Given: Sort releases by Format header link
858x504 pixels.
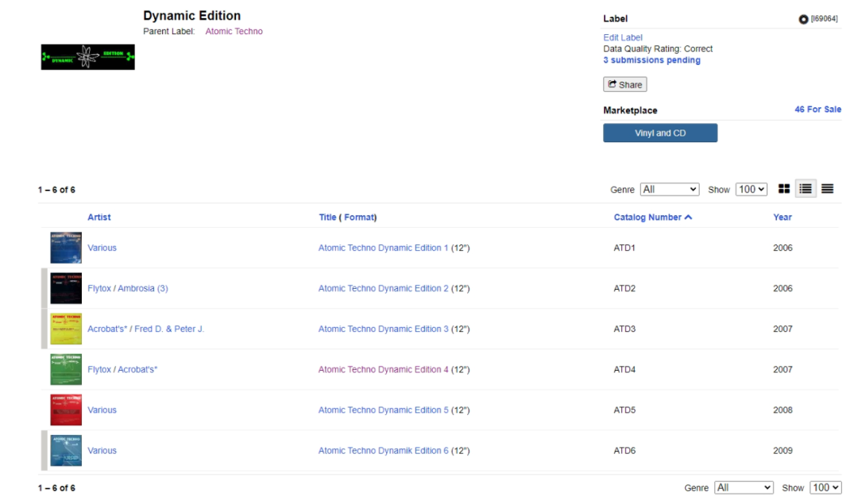Looking at the screenshot, I should click(359, 217).
